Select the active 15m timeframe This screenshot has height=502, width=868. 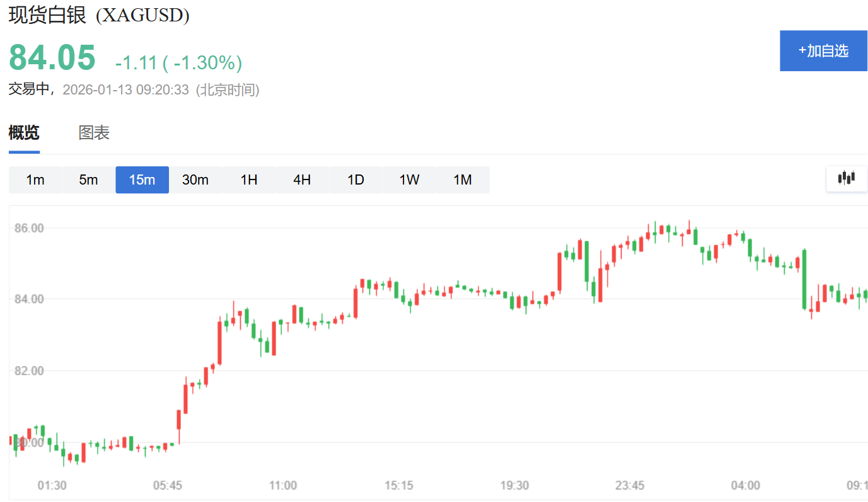[142, 180]
